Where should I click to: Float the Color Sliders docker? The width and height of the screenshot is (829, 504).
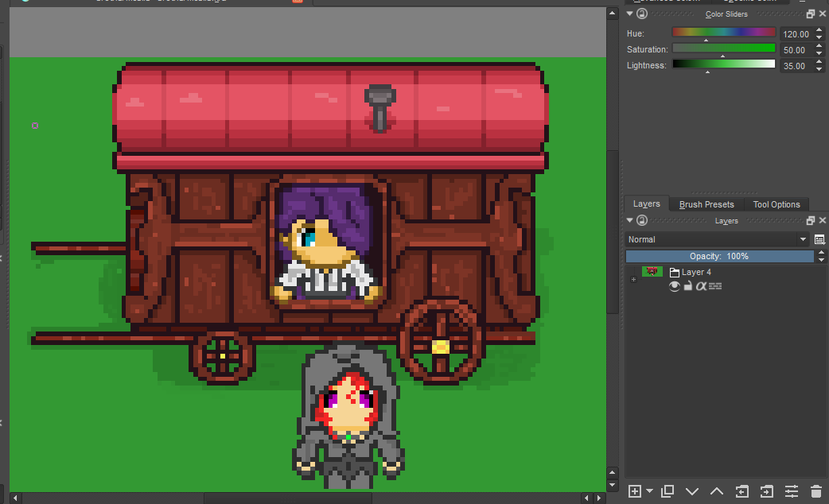tap(811, 14)
